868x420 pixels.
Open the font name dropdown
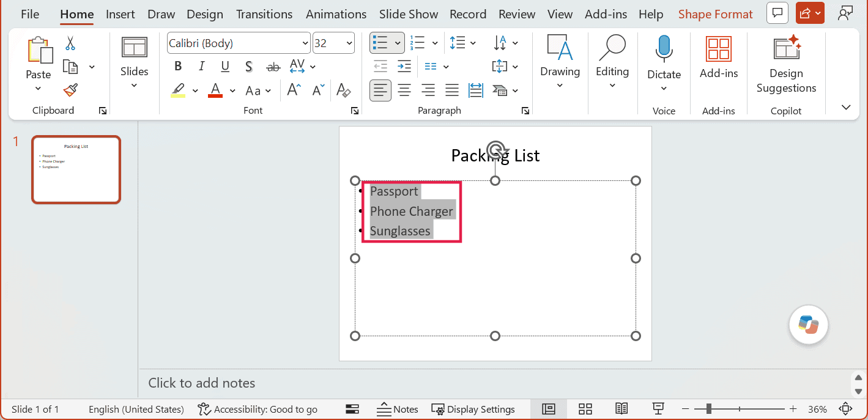coord(305,43)
